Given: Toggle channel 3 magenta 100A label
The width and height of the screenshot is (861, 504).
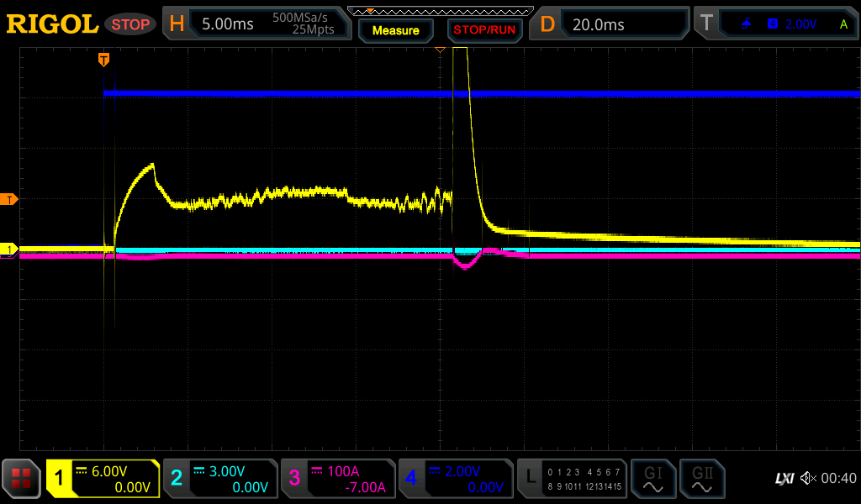Looking at the screenshot, I should 337,479.
